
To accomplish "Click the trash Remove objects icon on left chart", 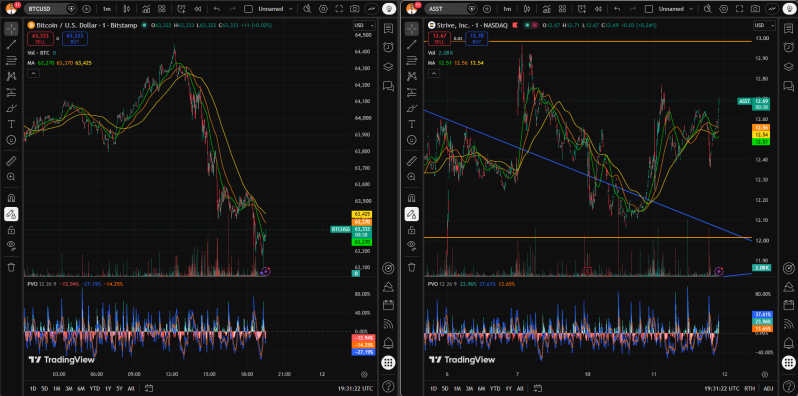I will pos(11,267).
